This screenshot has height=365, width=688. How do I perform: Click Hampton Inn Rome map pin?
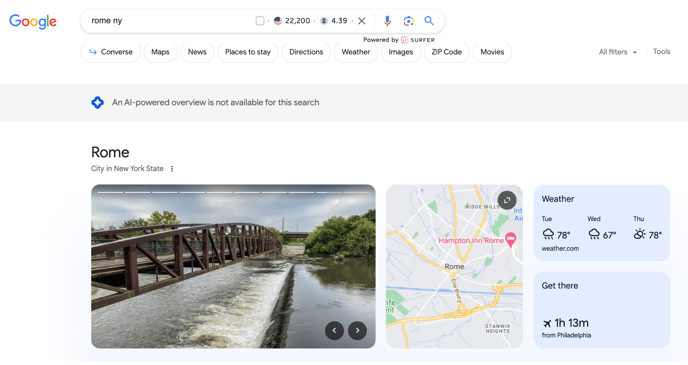point(510,240)
